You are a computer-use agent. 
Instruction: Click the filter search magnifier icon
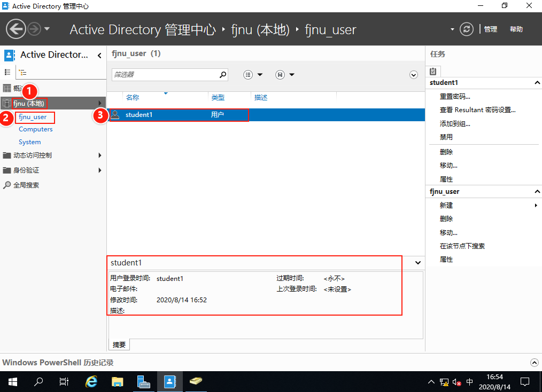coord(223,75)
